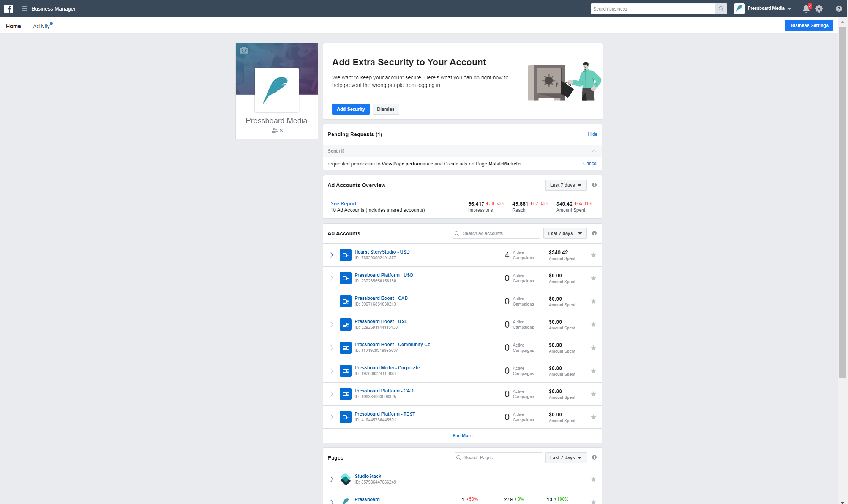Click the info icon in Ad Accounts header
The width and height of the screenshot is (848, 504).
click(x=594, y=233)
